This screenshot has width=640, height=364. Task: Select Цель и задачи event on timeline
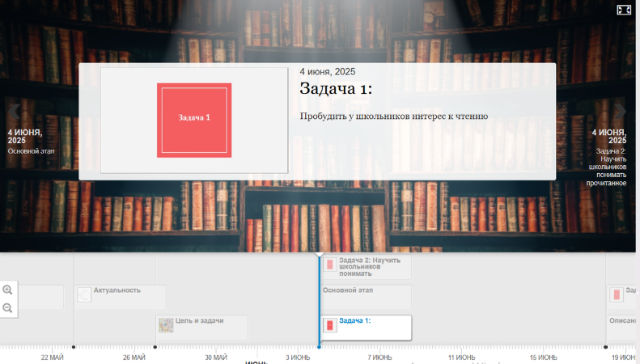coord(201,328)
